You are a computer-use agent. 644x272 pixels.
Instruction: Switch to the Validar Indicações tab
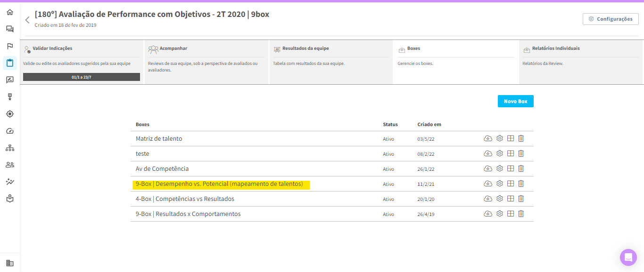(52, 48)
